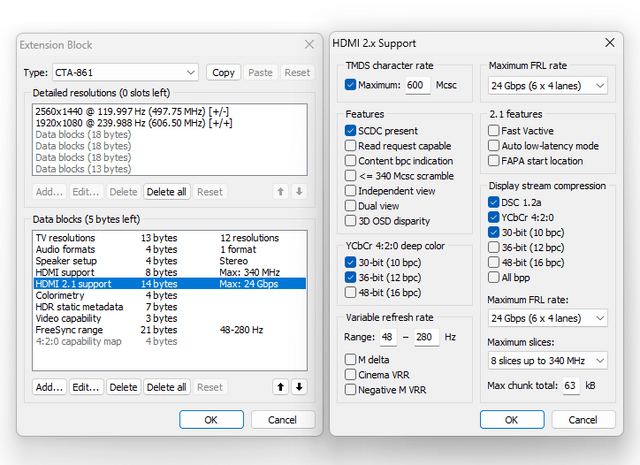Enable Read request capable
Image resolution: width=640 pixels, height=465 pixels.
coord(350,146)
